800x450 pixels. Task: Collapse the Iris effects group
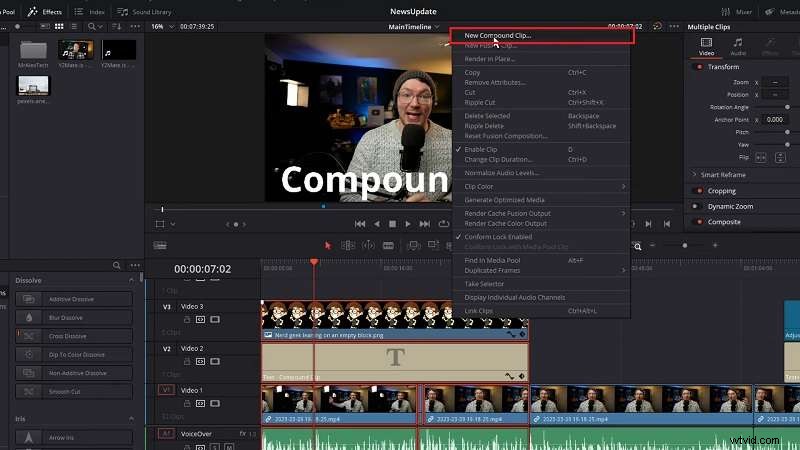point(131,418)
